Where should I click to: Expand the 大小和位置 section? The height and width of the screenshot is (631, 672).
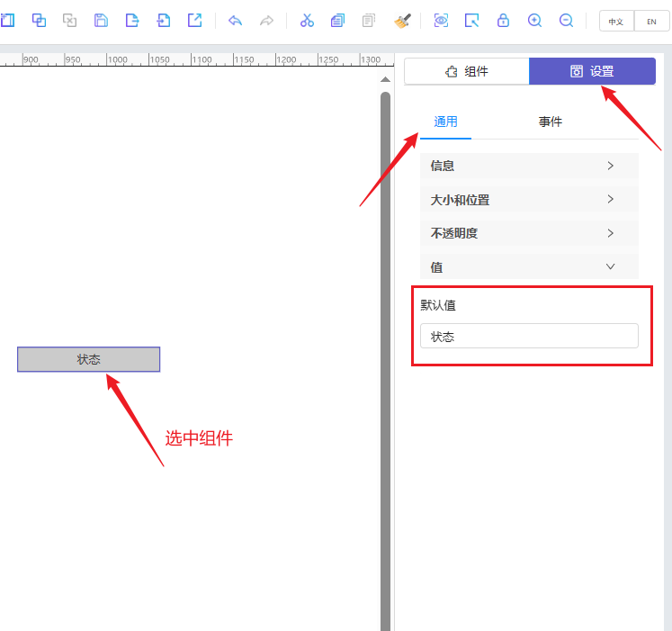click(x=529, y=200)
